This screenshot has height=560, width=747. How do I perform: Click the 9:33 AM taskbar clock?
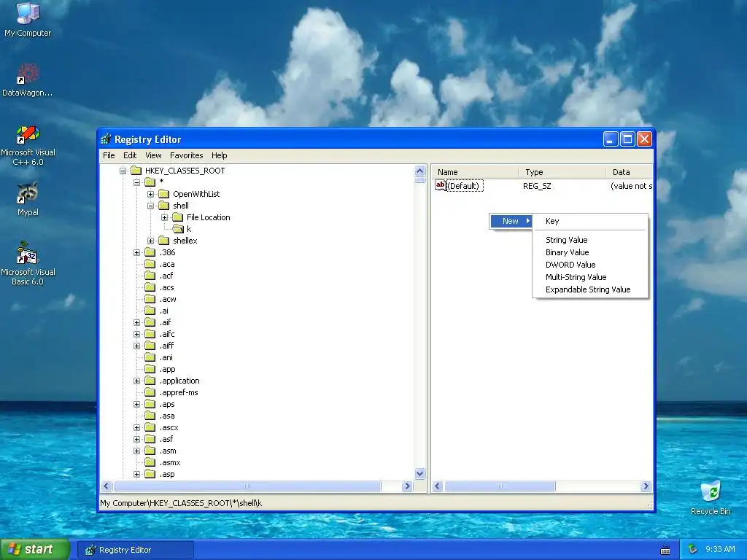coord(720,550)
